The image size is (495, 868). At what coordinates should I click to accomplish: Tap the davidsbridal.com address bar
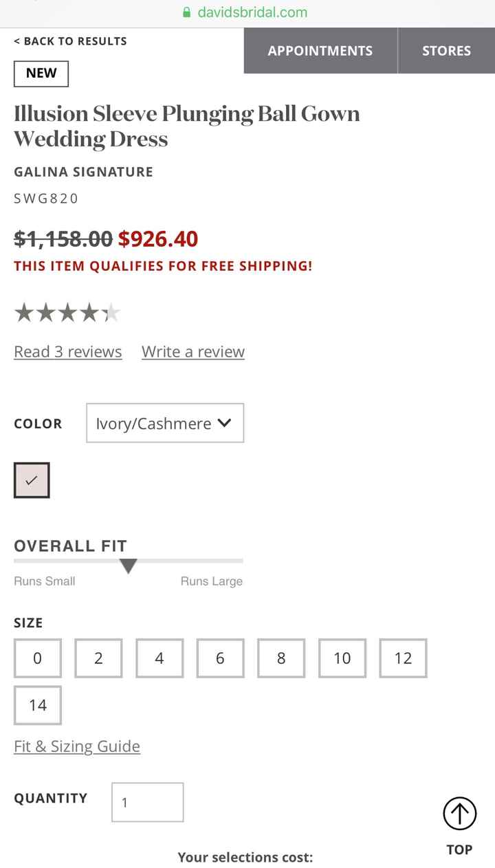click(x=252, y=12)
